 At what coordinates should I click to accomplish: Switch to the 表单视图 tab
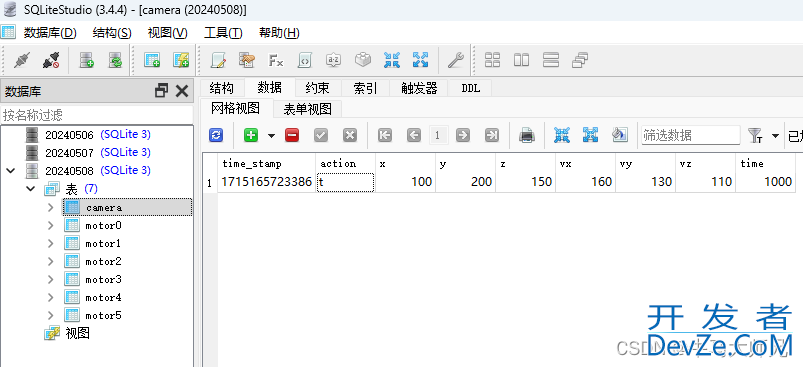pos(307,109)
